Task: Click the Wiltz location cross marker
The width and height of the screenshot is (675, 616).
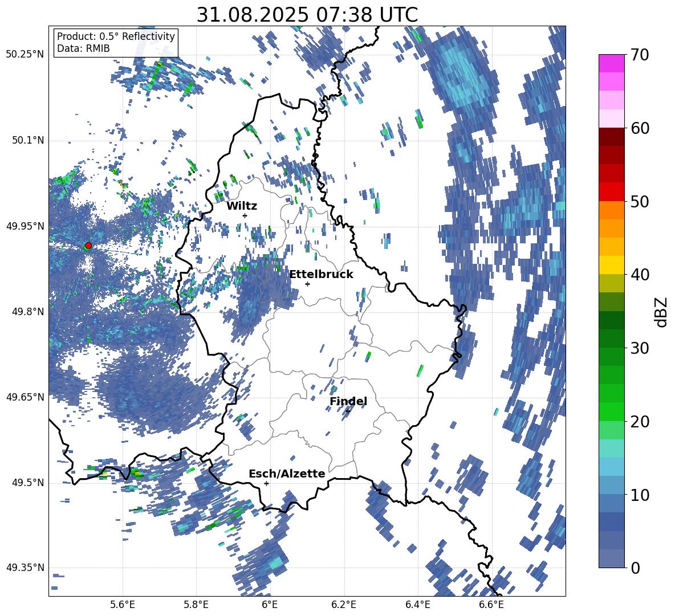Action: click(x=245, y=215)
